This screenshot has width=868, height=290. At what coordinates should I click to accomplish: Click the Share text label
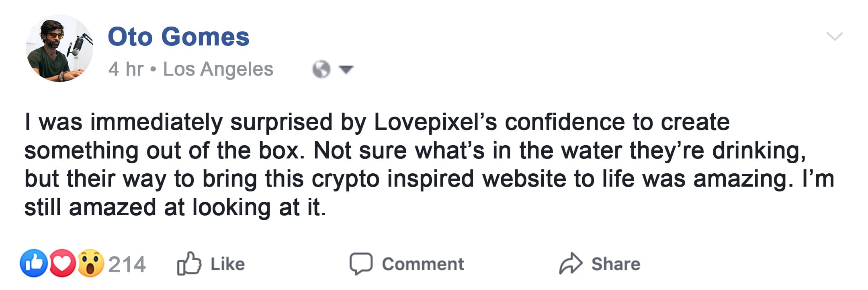tap(616, 264)
